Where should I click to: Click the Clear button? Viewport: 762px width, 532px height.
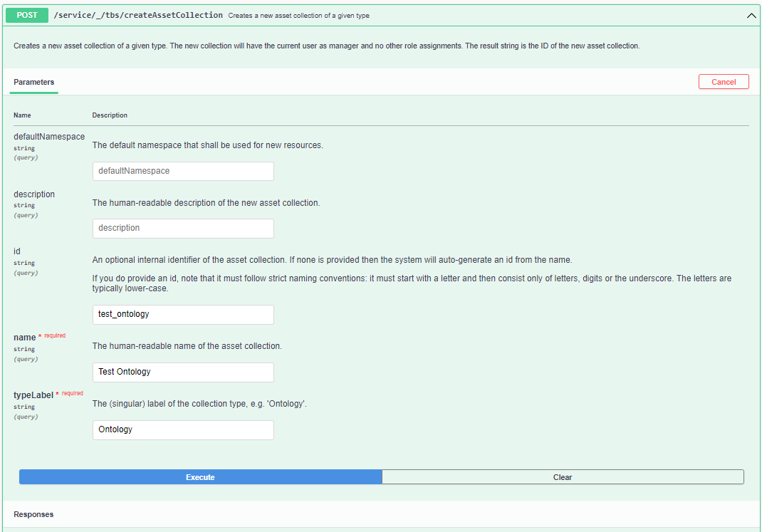click(x=563, y=476)
